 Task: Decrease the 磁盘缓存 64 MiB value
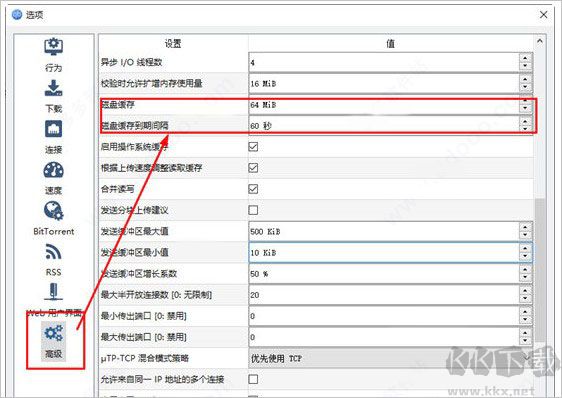[525, 108]
